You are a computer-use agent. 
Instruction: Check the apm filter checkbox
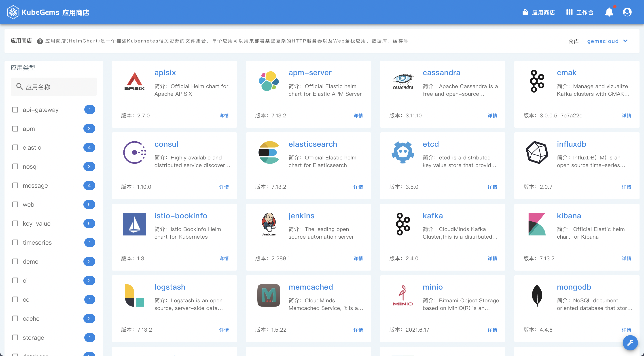(x=15, y=129)
